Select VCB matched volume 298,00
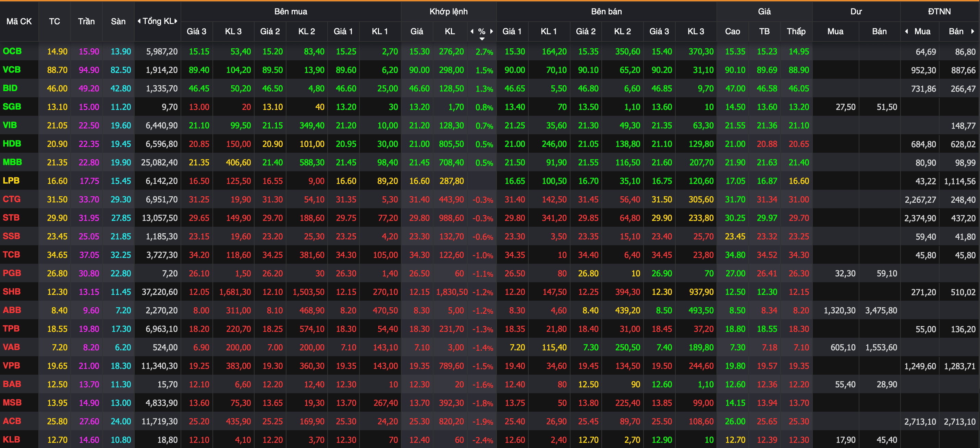This screenshot has width=980, height=448. coord(451,70)
